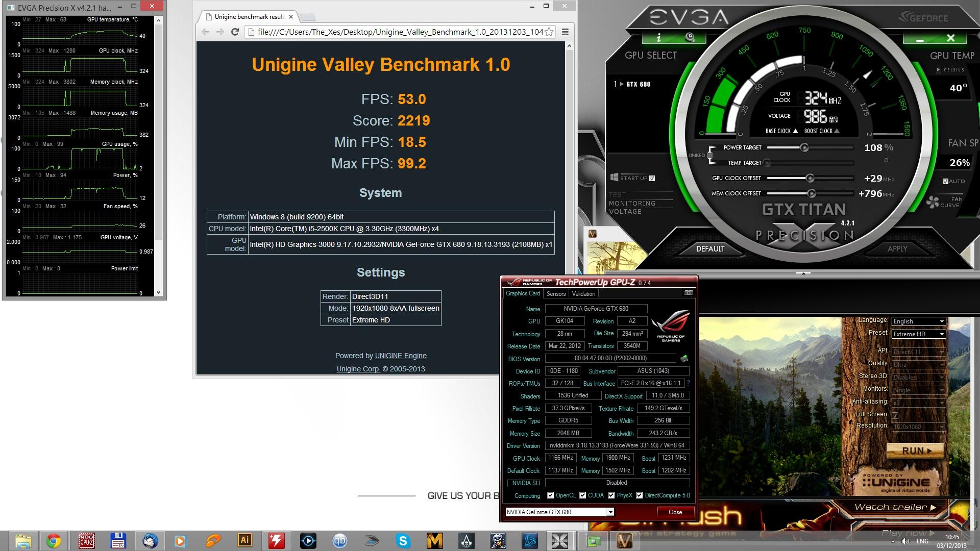Click the Boost Clock triangle indicator
Screen dimensions: 980x551
coord(836,131)
